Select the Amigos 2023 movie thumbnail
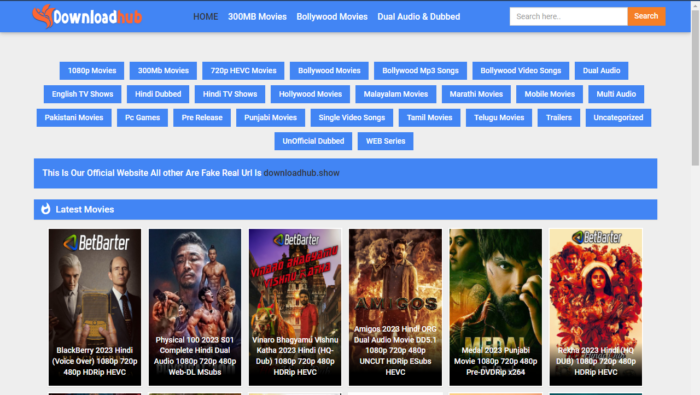The height and width of the screenshot is (395, 700). pos(395,307)
